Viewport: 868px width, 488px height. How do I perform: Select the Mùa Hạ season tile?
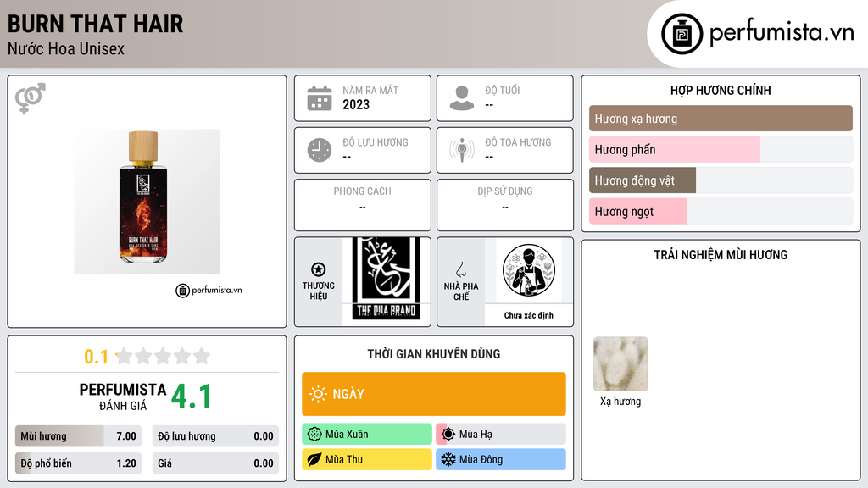pyautogui.click(x=501, y=435)
